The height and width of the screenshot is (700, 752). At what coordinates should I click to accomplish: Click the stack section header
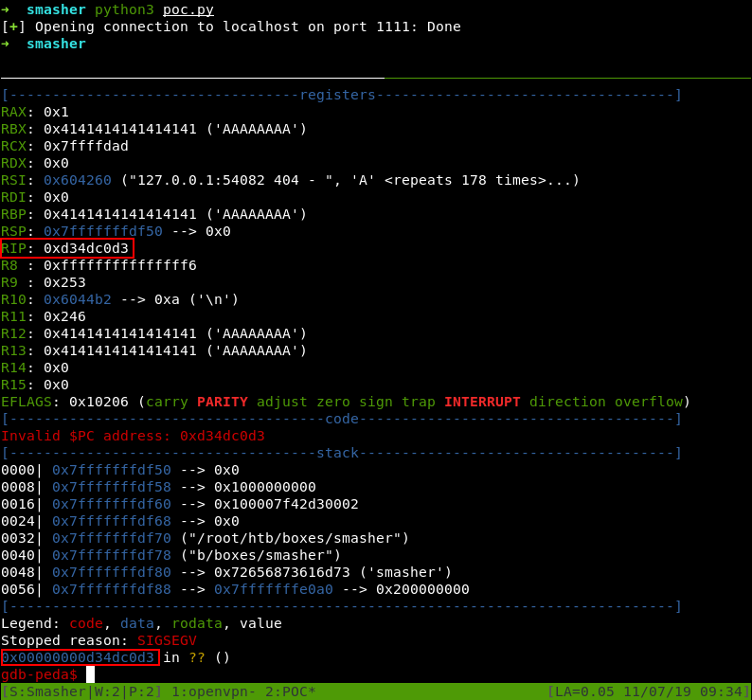(337, 453)
